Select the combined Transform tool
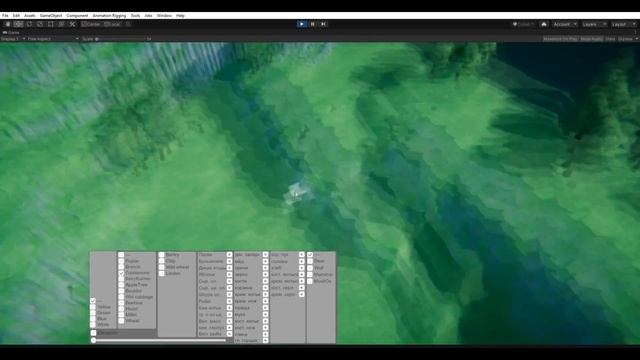 (61, 24)
